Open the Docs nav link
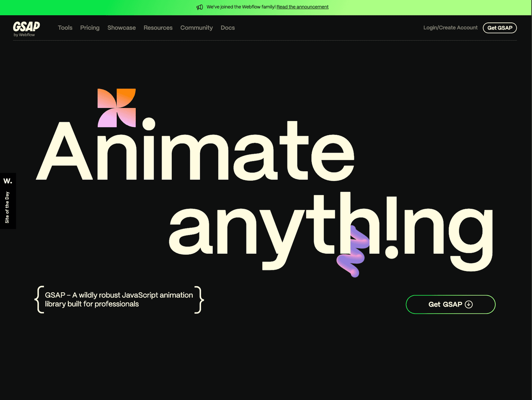The height and width of the screenshot is (400, 532). pos(228,28)
